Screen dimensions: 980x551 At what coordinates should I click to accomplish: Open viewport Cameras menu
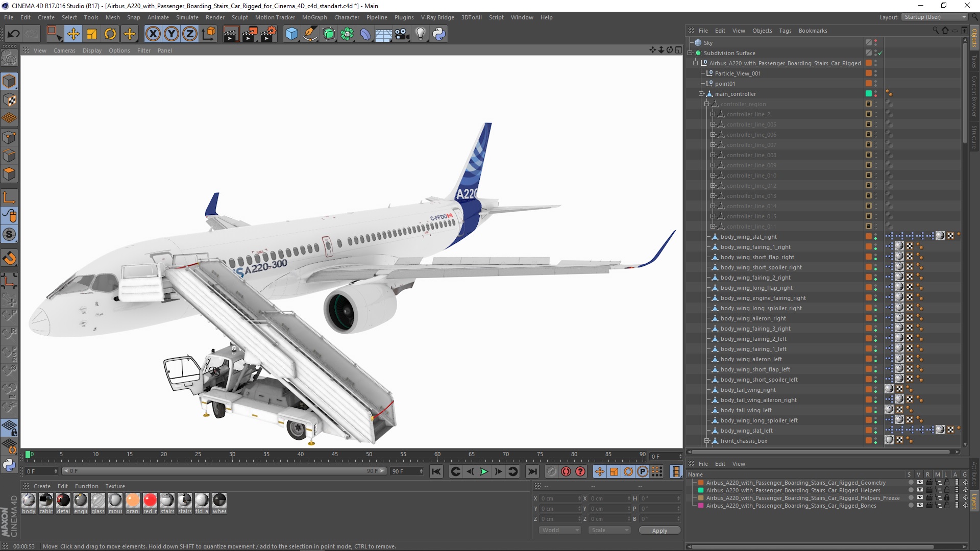[x=64, y=51]
